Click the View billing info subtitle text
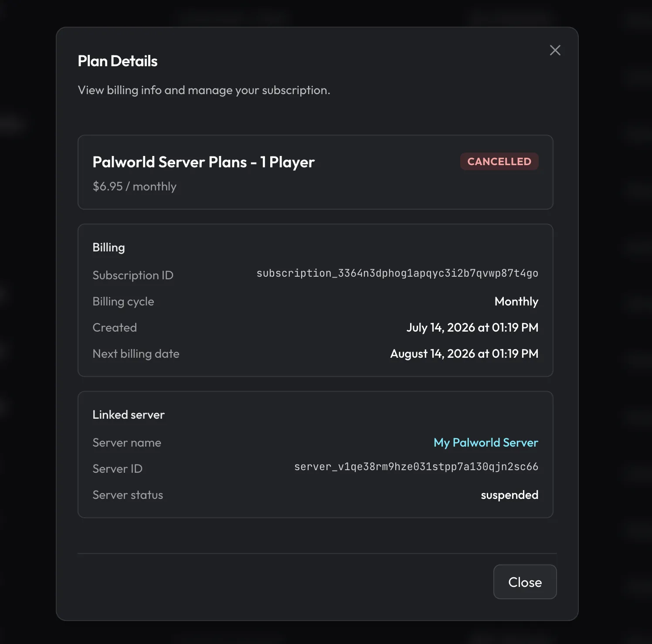Screen dimensions: 652x644 (204, 90)
